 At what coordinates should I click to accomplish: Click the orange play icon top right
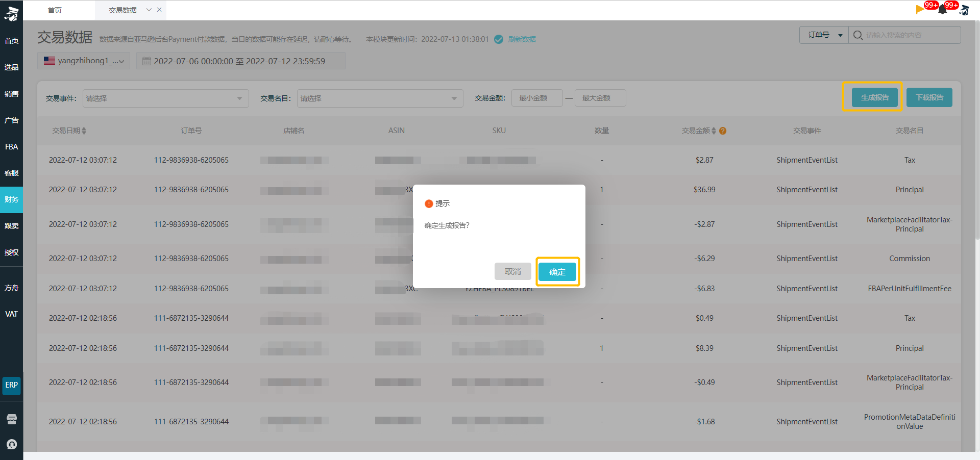[920, 9]
